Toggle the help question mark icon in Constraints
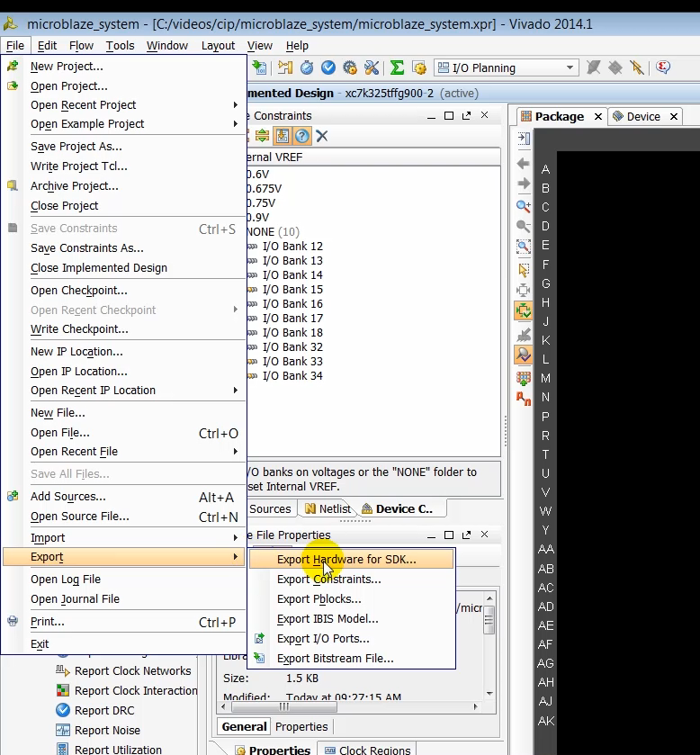700x755 pixels. point(301,136)
